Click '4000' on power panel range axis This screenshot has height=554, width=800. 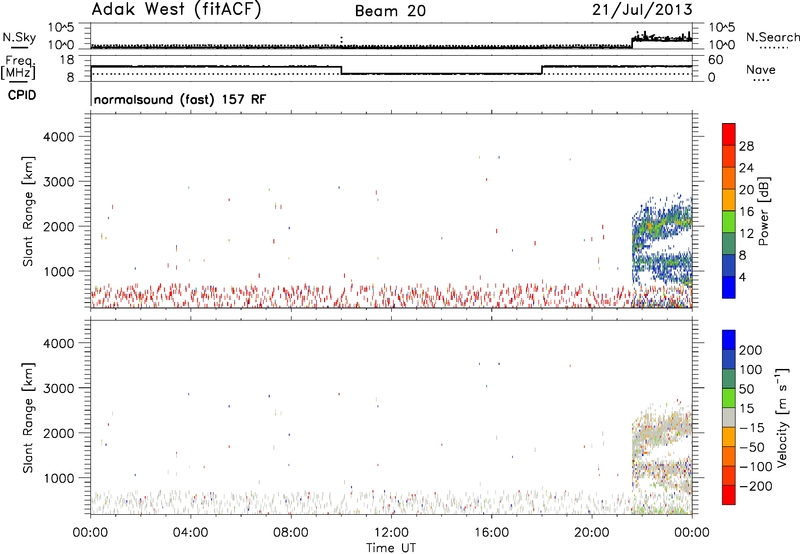click(x=59, y=137)
